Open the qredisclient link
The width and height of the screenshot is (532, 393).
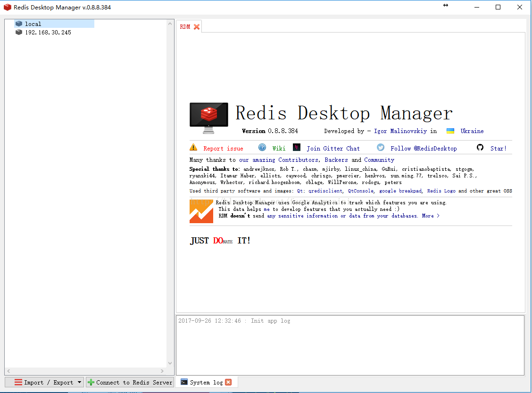(x=325, y=191)
